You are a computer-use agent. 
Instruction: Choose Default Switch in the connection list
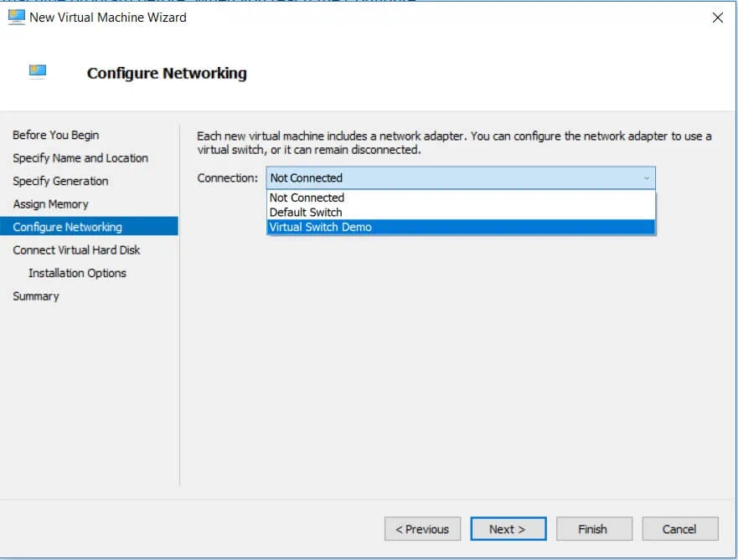306,213
